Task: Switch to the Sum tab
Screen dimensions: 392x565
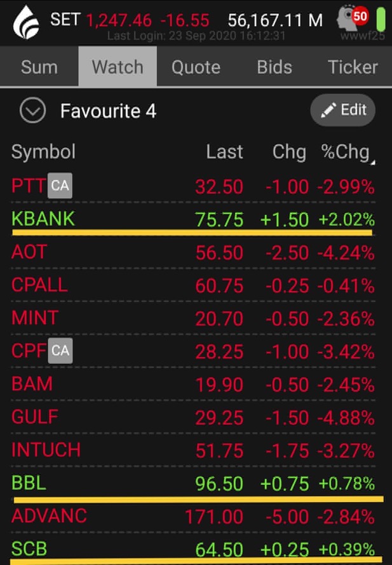Action: [39, 67]
